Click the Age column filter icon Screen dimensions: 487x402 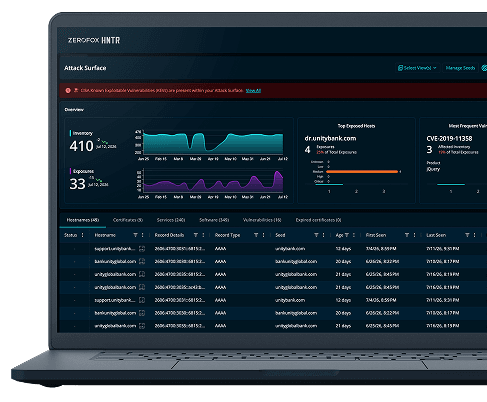click(x=347, y=235)
